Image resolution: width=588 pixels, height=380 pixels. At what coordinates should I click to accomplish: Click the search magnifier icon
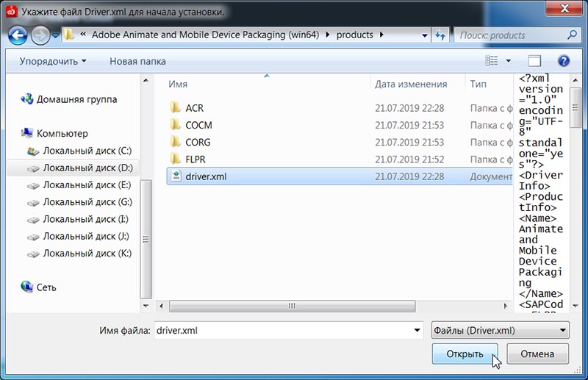click(572, 35)
